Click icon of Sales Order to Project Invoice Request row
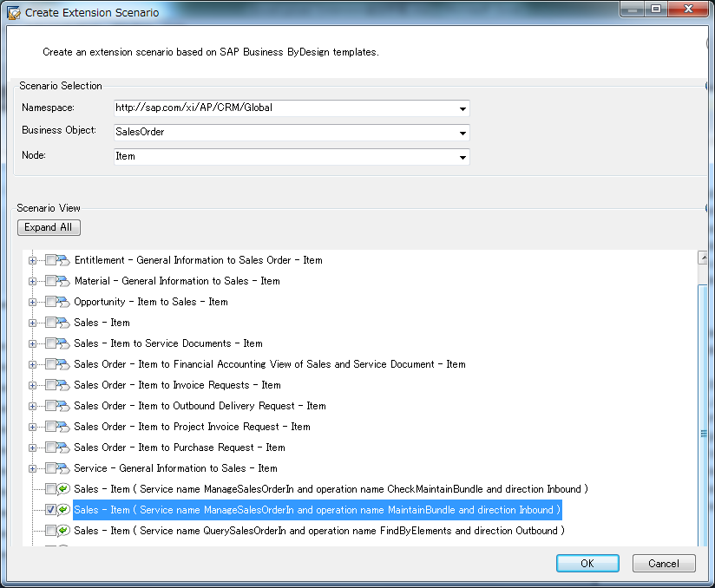Viewport: 715px width, 588px height. (63, 427)
